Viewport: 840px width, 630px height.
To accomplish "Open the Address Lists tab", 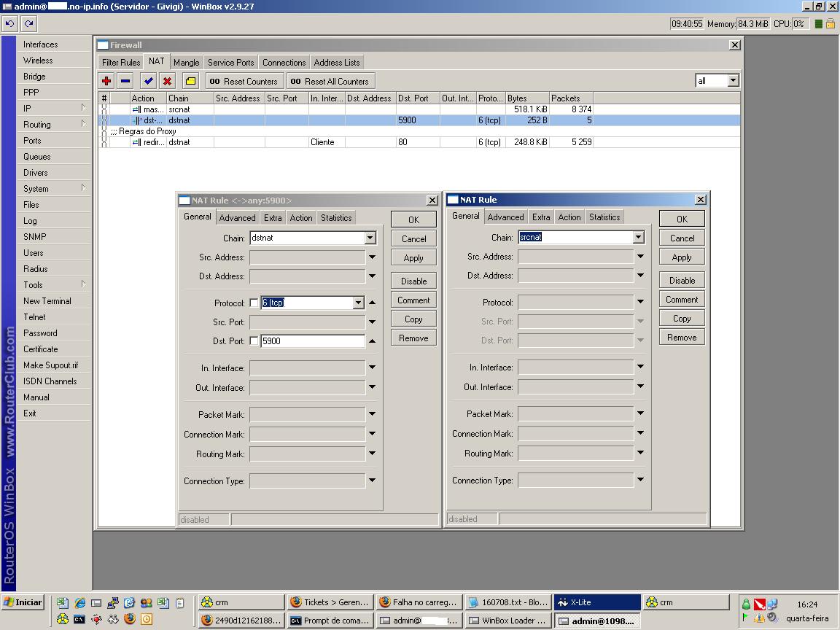I will click(x=336, y=63).
